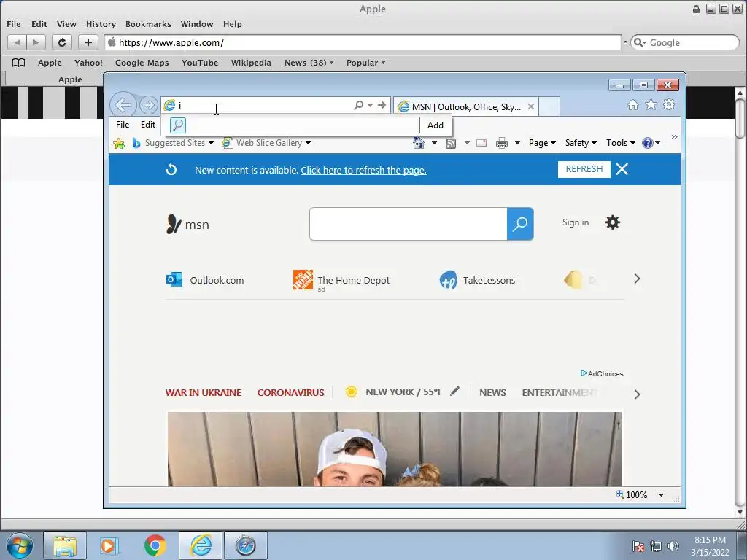Click the Internet Explorer back button
The image size is (747, 560).
pyautogui.click(x=123, y=105)
